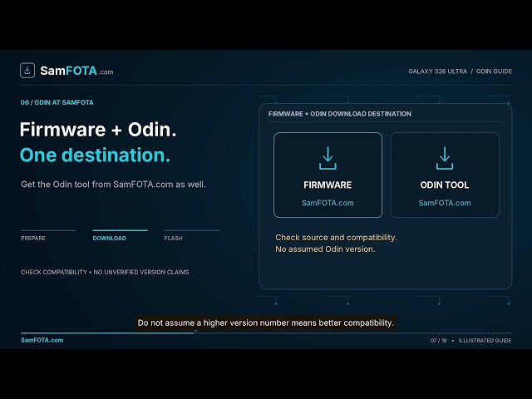Viewport: 532px width, 399px height.
Task: Click 'CHECK COMPATIBILITY' footer note
Action: tap(54, 272)
